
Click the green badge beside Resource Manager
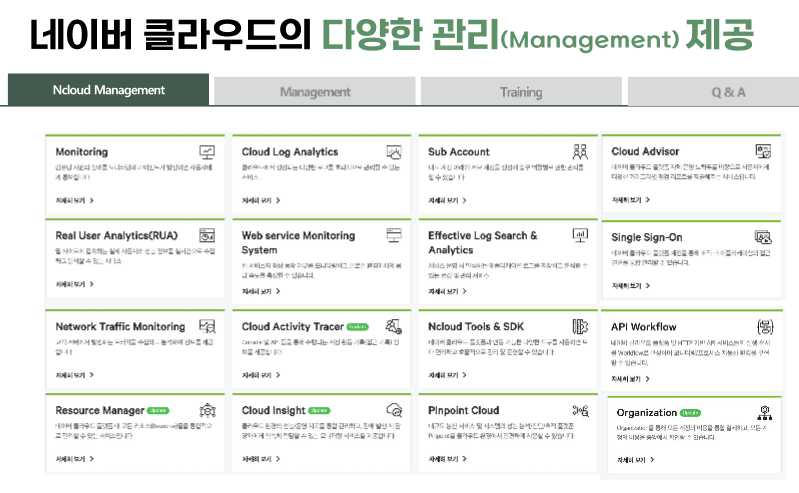tap(158, 410)
